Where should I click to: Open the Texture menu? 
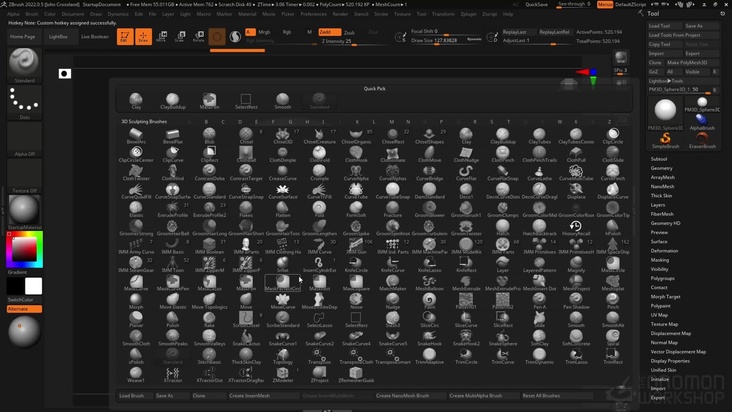point(402,14)
